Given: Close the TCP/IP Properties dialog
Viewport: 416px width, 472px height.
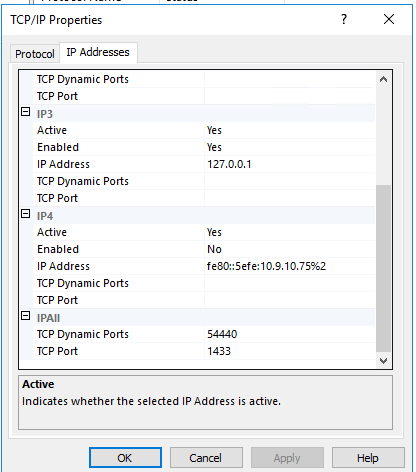Looking at the screenshot, I should tap(389, 19).
